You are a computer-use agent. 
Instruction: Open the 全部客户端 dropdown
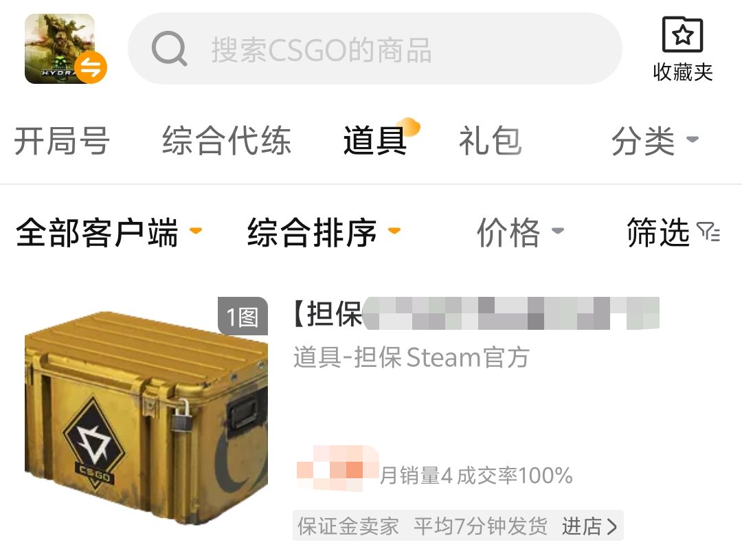pyautogui.click(x=109, y=232)
